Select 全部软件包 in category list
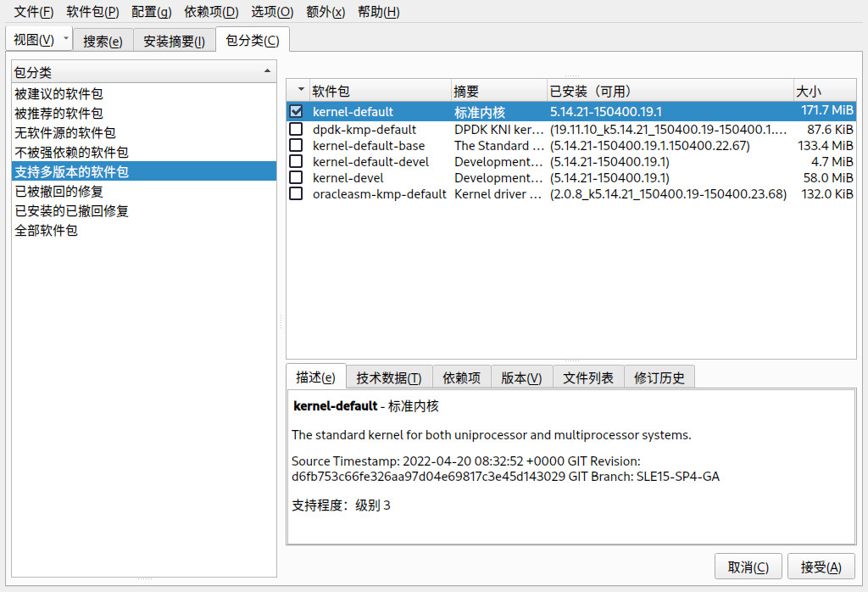Image resolution: width=868 pixels, height=592 pixels. pos(46,230)
